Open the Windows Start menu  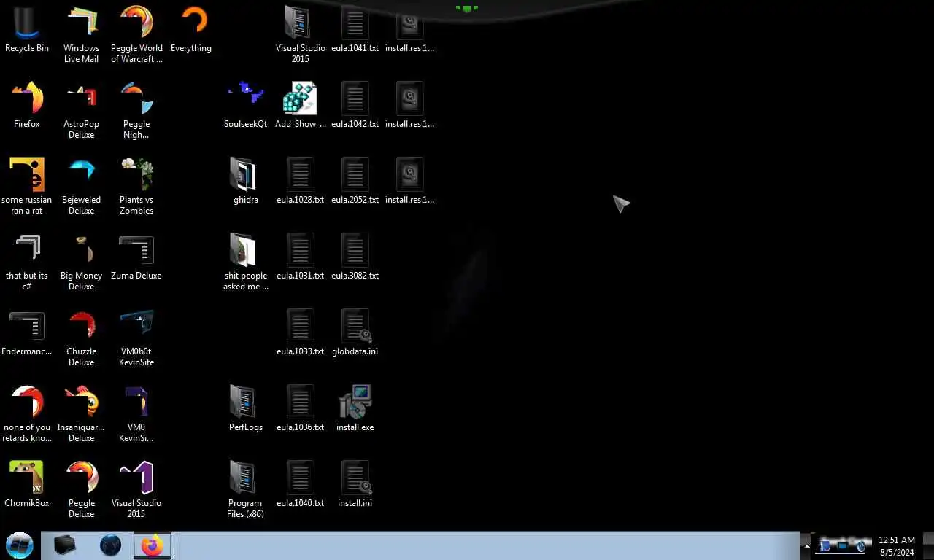point(20,545)
